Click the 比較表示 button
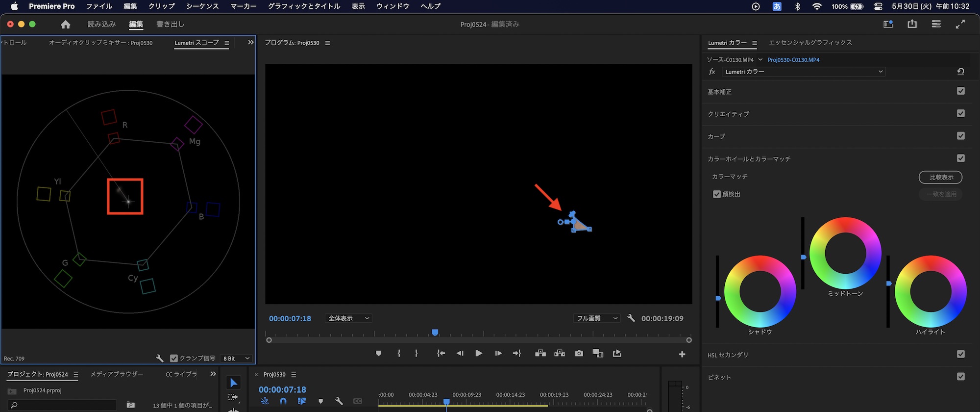Screen dimensions: 980x412 (x=940, y=177)
